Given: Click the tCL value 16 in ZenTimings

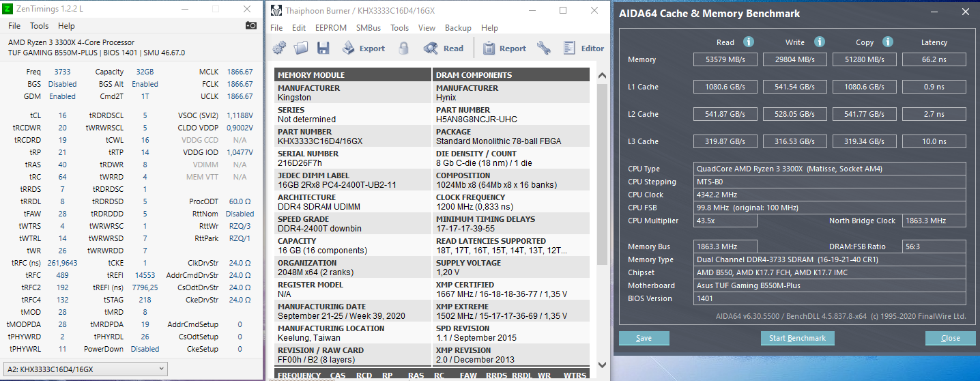Looking at the screenshot, I should click(63, 115).
